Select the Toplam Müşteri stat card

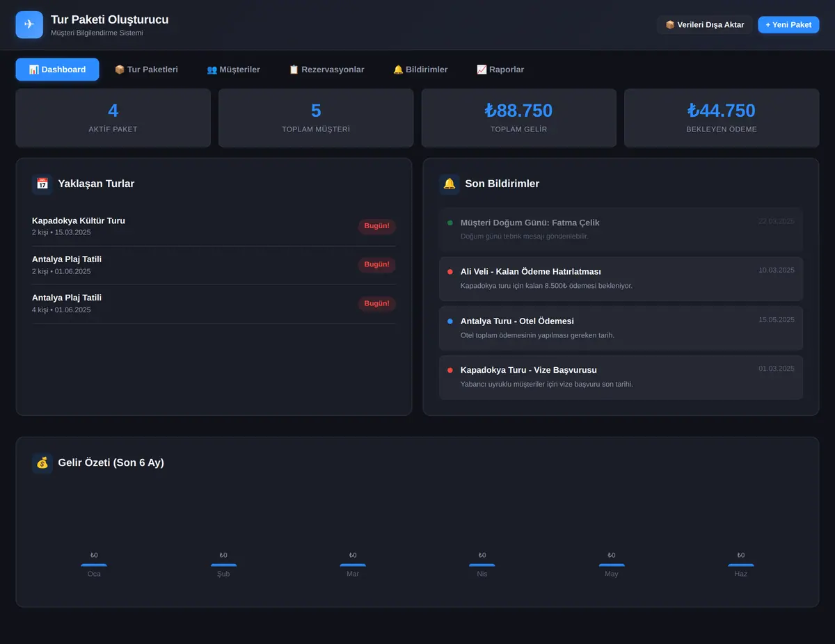tap(316, 118)
